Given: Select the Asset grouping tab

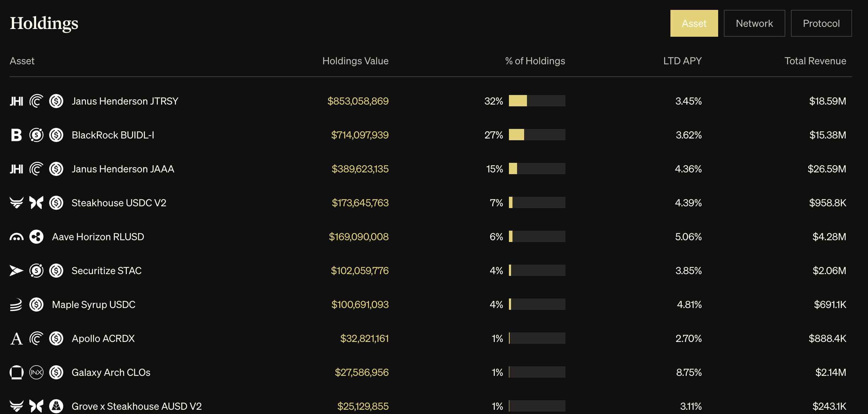Looking at the screenshot, I should 694,23.
